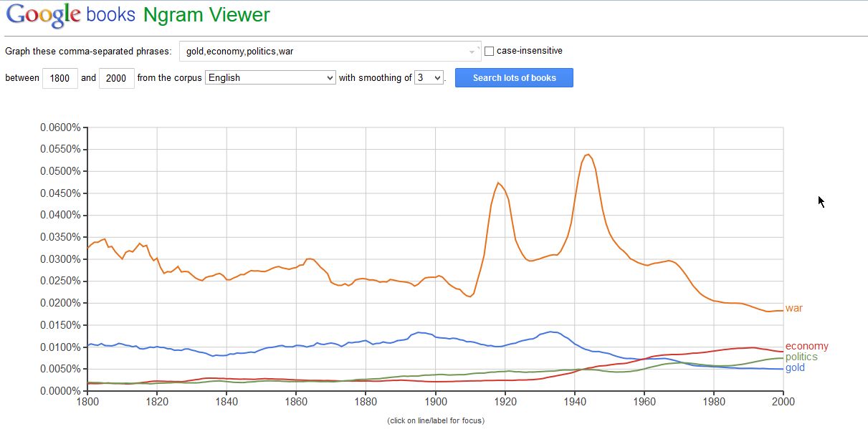This screenshot has width=868, height=429.
Task: Open the smoothing level dropdown showing 3
Action: pos(429,77)
